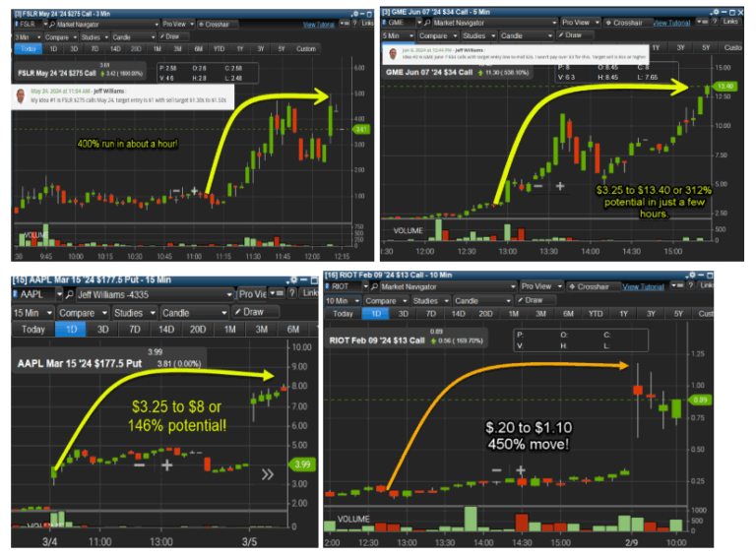Click the search magnifier in the GME window
756x557 pixels.
[427, 23]
